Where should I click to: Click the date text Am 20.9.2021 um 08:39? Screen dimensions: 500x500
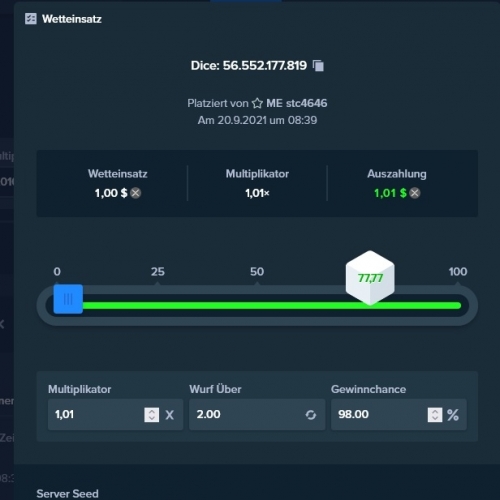tap(257, 120)
